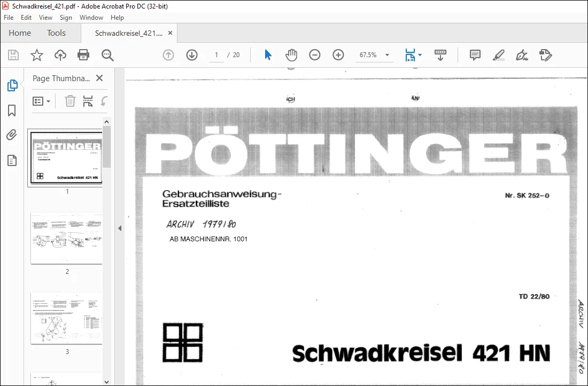Add the document to starred favorites
The height and width of the screenshot is (386, 588).
(37, 55)
